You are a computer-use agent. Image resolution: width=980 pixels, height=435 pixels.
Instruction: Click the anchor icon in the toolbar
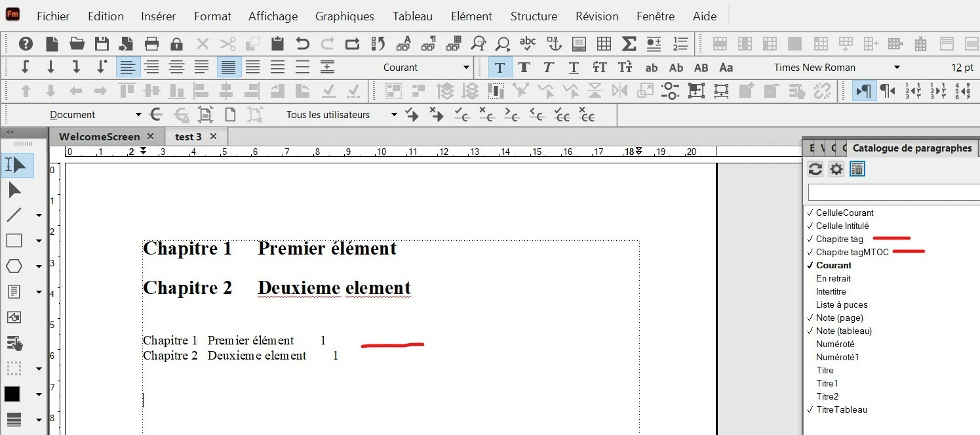click(555, 44)
